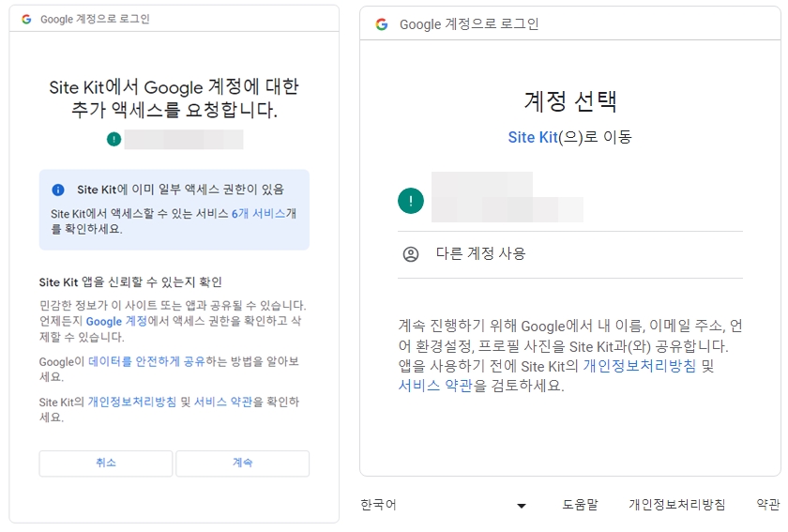788x532 pixels.
Task: Click the 계속 button
Action: tap(242, 464)
